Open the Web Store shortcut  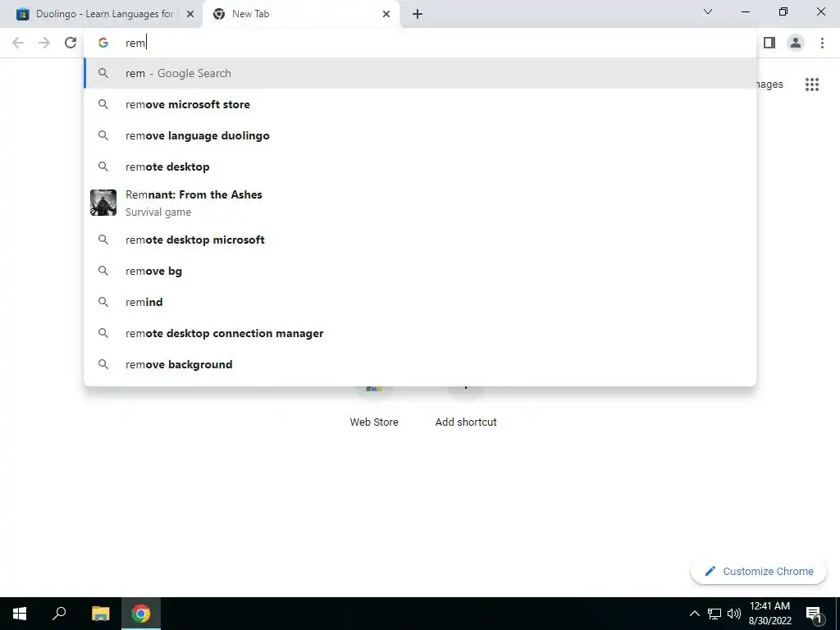pos(374,407)
